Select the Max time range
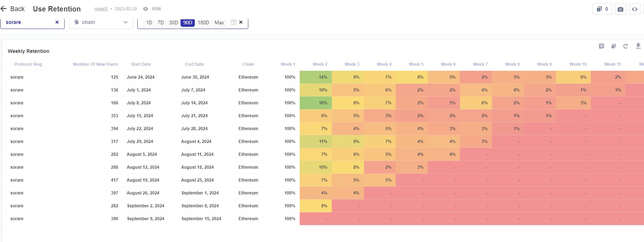644x242 pixels. click(x=219, y=23)
